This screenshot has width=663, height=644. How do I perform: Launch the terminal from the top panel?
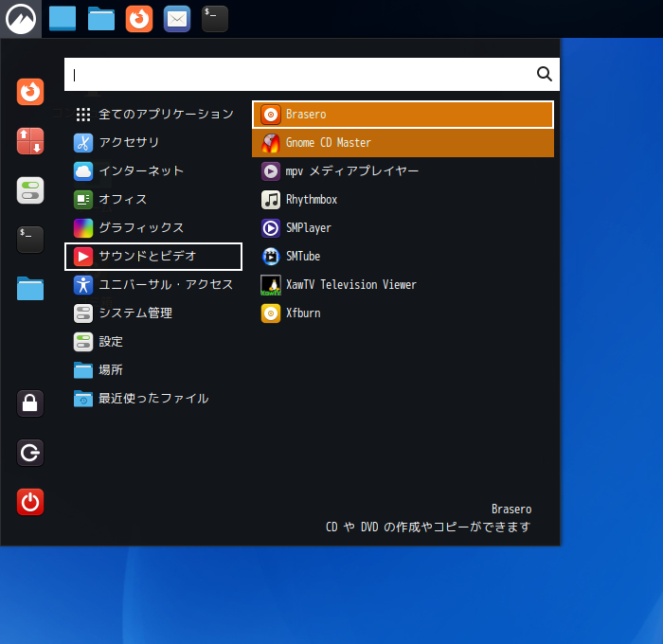(x=215, y=19)
